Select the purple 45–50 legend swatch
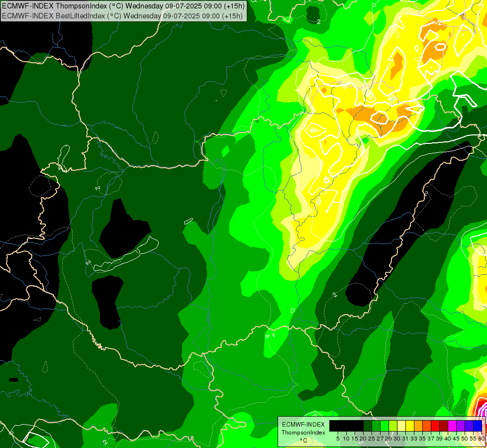Screen dimensions: 487x448 tap(461, 426)
